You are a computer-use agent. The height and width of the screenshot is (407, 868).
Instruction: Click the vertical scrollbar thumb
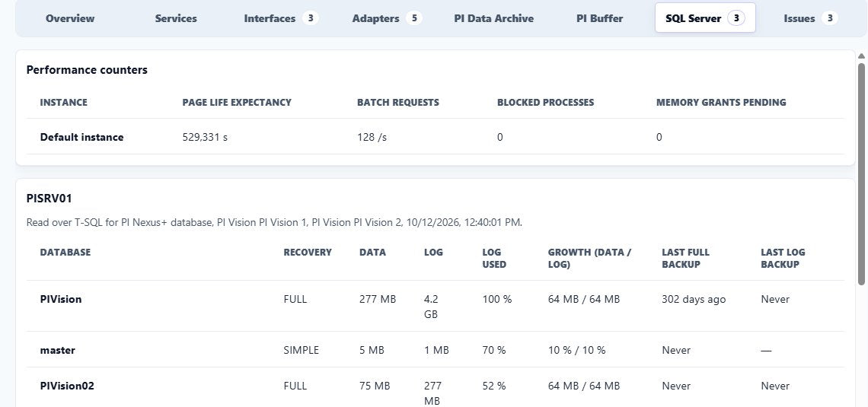[x=861, y=174]
